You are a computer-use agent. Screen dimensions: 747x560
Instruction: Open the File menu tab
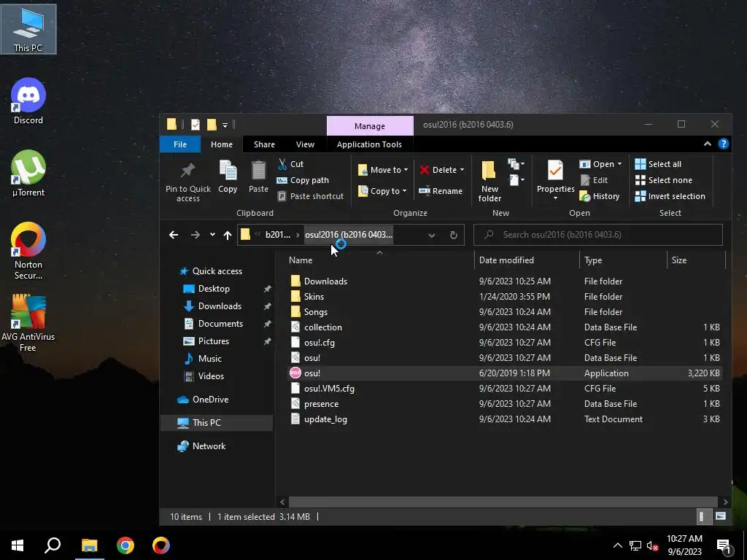pos(180,144)
